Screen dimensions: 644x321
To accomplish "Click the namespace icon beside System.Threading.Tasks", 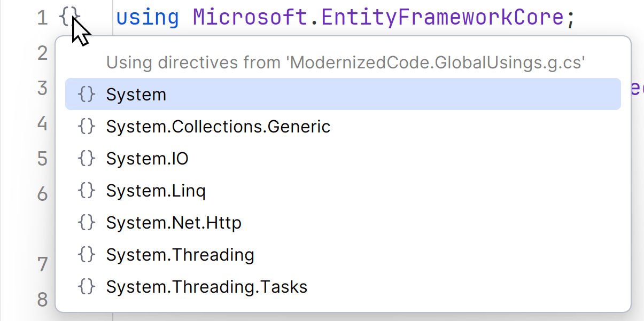I will coord(87,287).
